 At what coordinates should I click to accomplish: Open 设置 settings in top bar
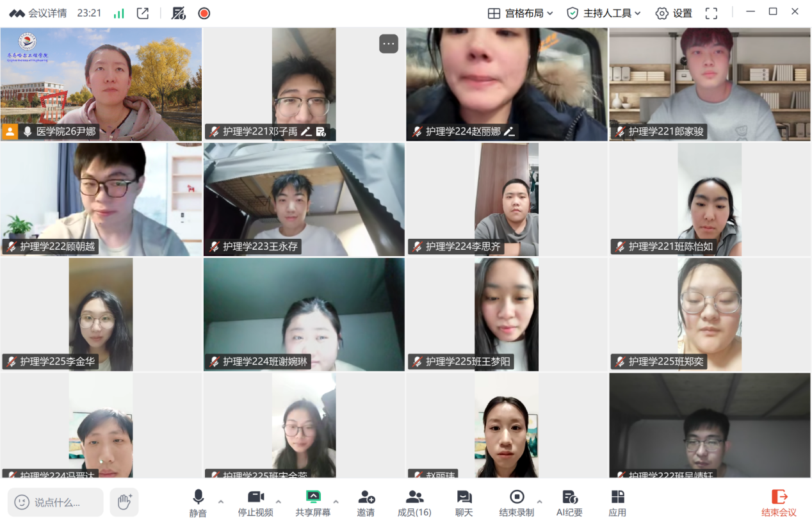coord(674,13)
